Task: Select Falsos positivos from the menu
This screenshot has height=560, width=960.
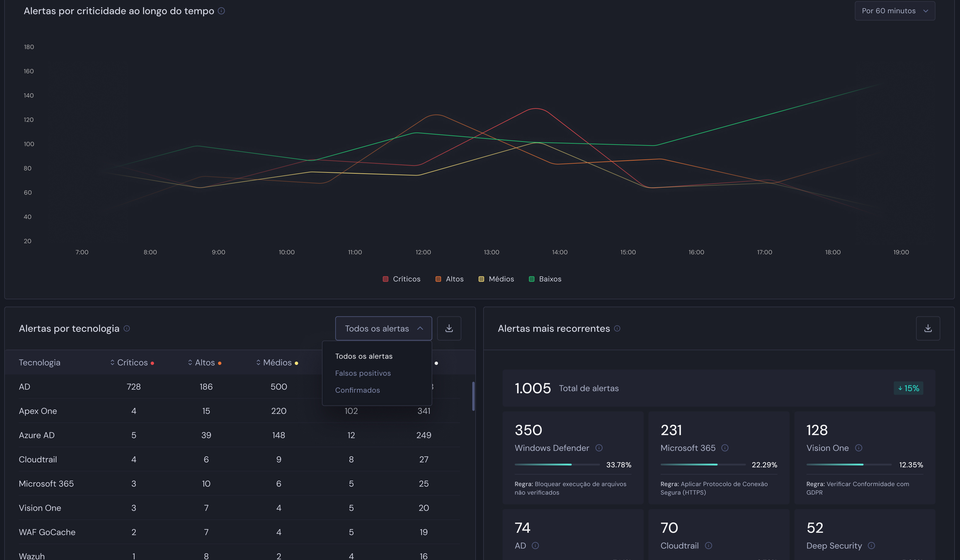Action: tap(363, 373)
